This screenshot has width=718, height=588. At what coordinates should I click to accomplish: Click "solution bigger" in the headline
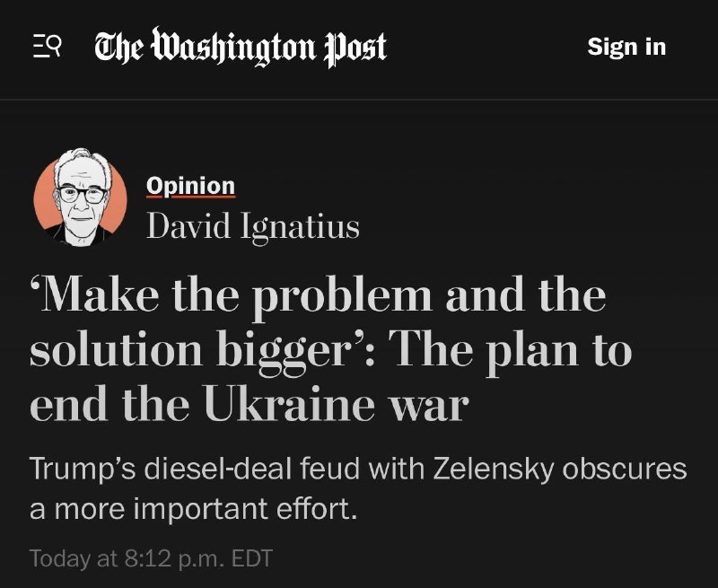tap(188, 351)
